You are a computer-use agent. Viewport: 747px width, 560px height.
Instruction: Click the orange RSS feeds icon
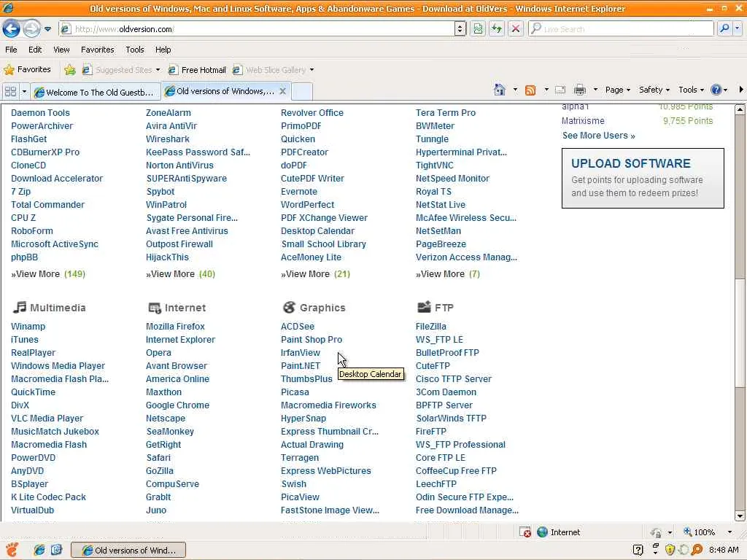pyautogui.click(x=530, y=90)
